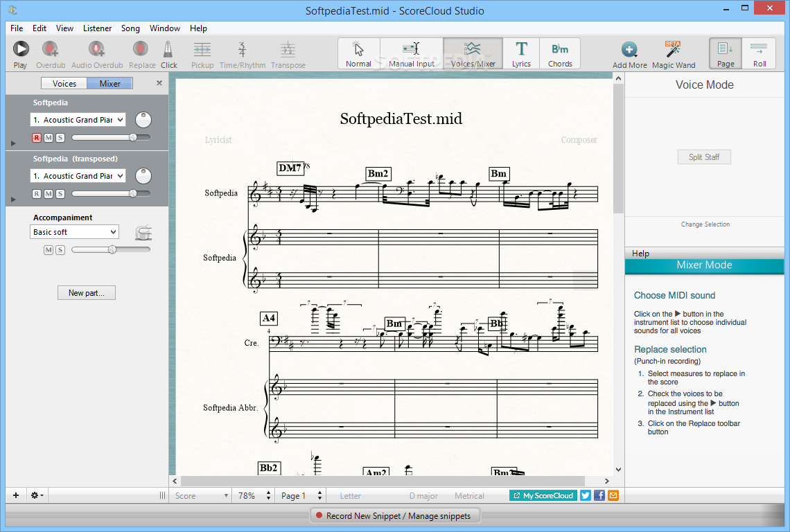Click Softpedia (transposed) volume slider
This screenshot has height=532, width=790.
coord(111,193)
